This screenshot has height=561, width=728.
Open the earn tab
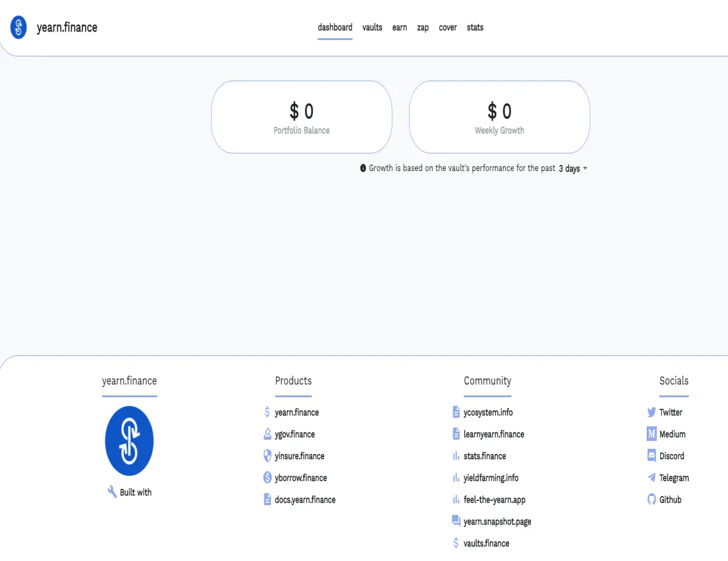coord(400,27)
